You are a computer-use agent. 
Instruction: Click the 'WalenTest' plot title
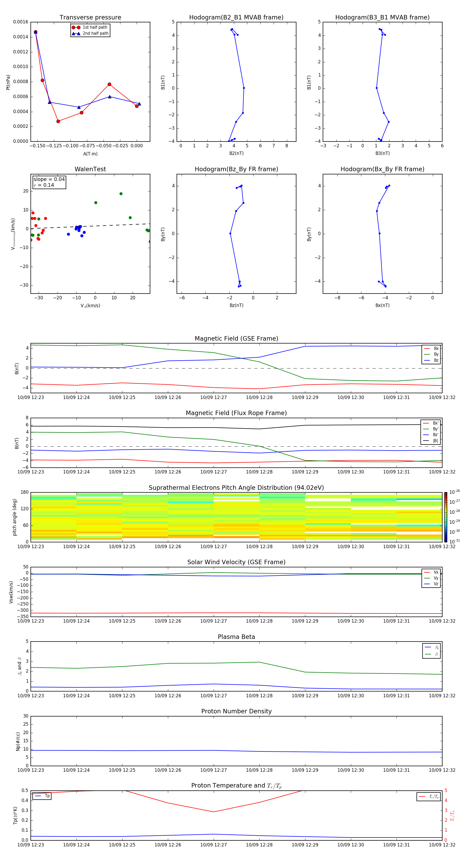pyautogui.click(x=90, y=169)
